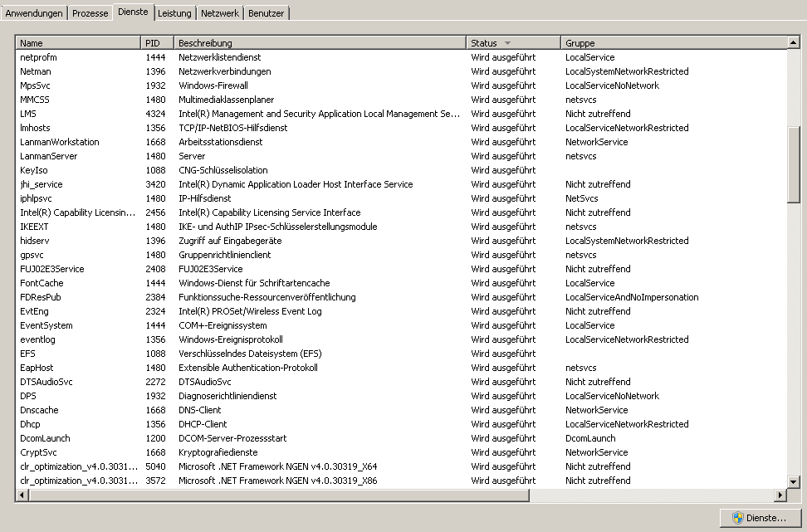Viewport: 807px width, 532px height.
Task: Go to the Benutzer tab
Action: 266,13
